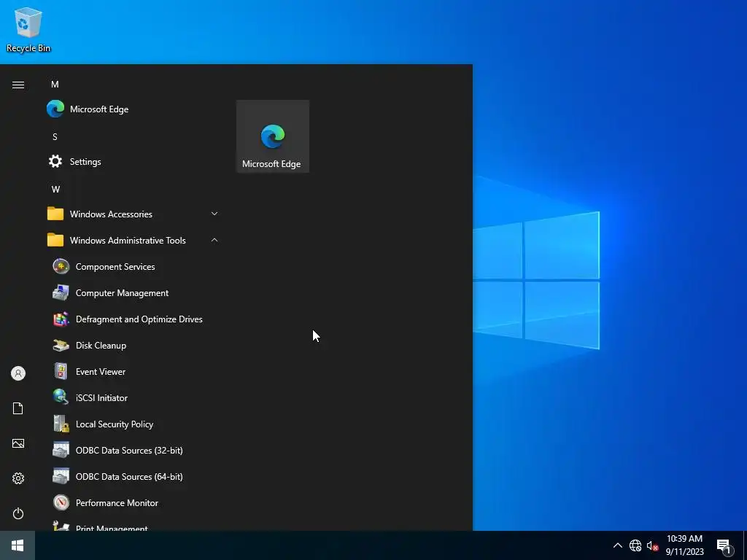Click the Windows Accessories folder icon
The height and width of the screenshot is (560, 747).
pyautogui.click(x=55, y=214)
